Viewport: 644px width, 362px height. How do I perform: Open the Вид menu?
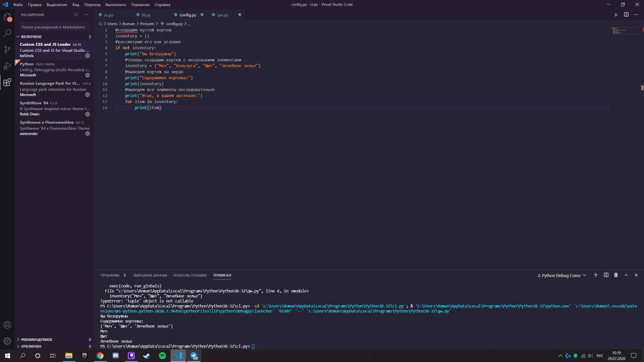(x=76, y=5)
